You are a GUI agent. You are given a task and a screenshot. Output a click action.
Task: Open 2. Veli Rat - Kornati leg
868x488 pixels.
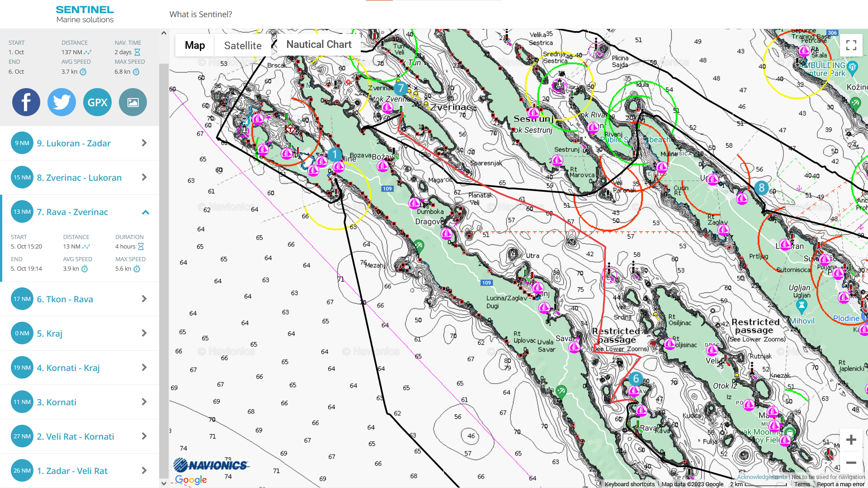click(x=80, y=436)
